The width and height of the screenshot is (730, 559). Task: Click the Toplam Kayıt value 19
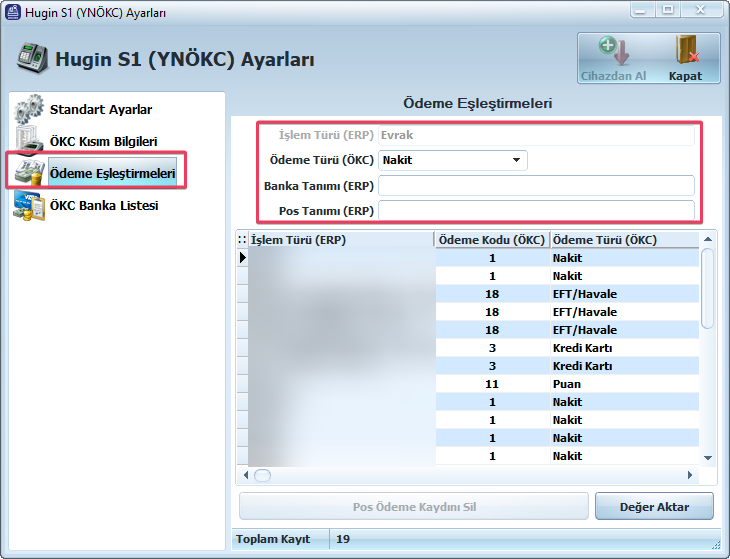pyautogui.click(x=343, y=539)
